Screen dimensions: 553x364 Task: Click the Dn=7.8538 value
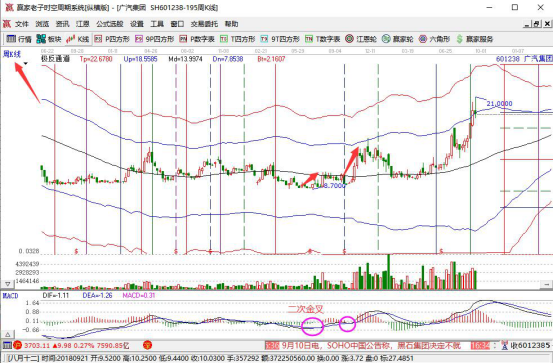coord(227,59)
